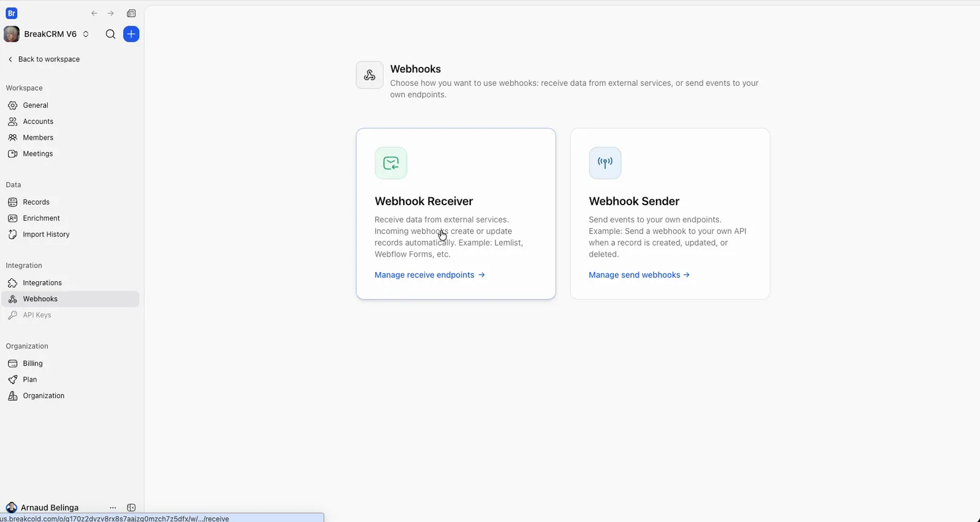Click the BreakCRM V6 workspace avatar

tap(12, 34)
